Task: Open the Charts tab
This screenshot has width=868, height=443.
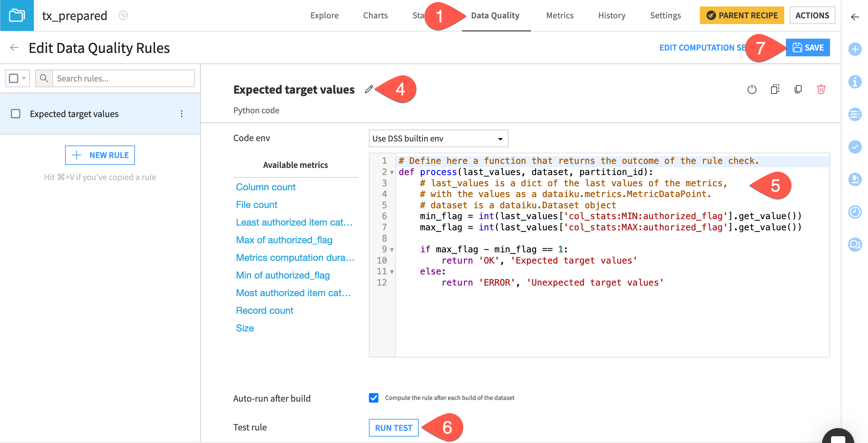Action: [375, 15]
